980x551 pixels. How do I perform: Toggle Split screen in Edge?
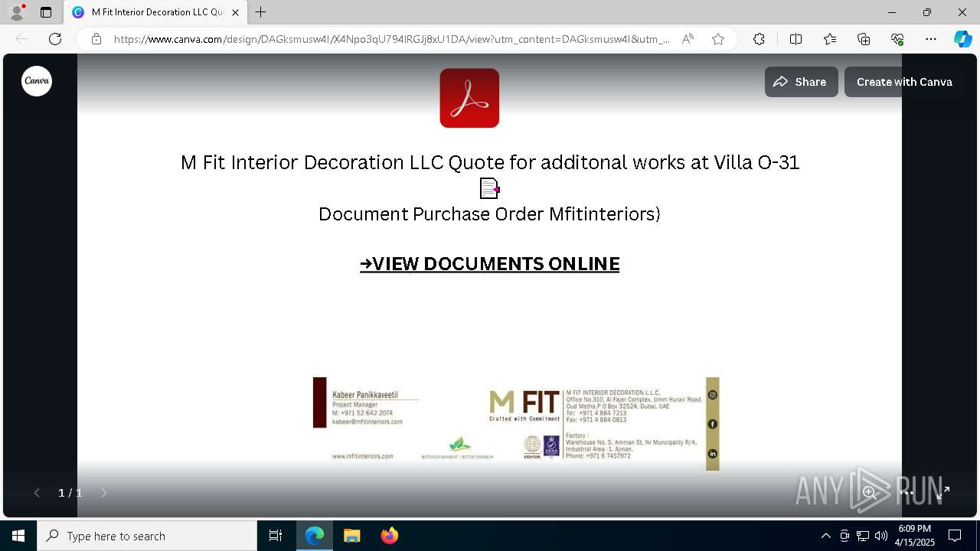coord(795,39)
